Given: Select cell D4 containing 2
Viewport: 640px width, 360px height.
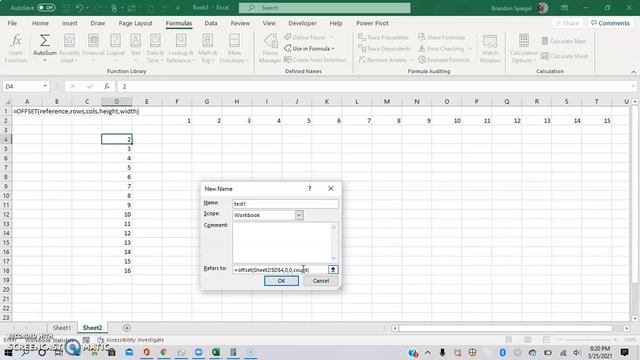Looking at the screenshot, I should [117, 139].
